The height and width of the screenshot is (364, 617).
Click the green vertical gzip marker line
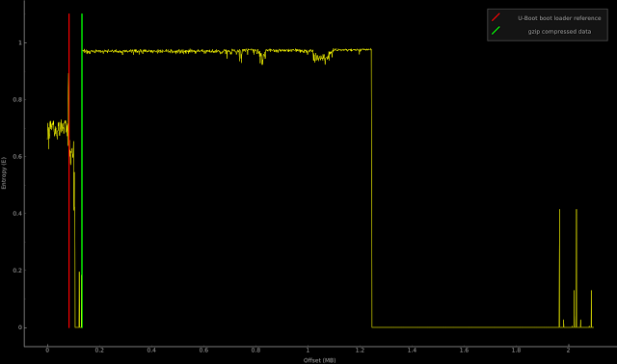[x=82, y=170]
